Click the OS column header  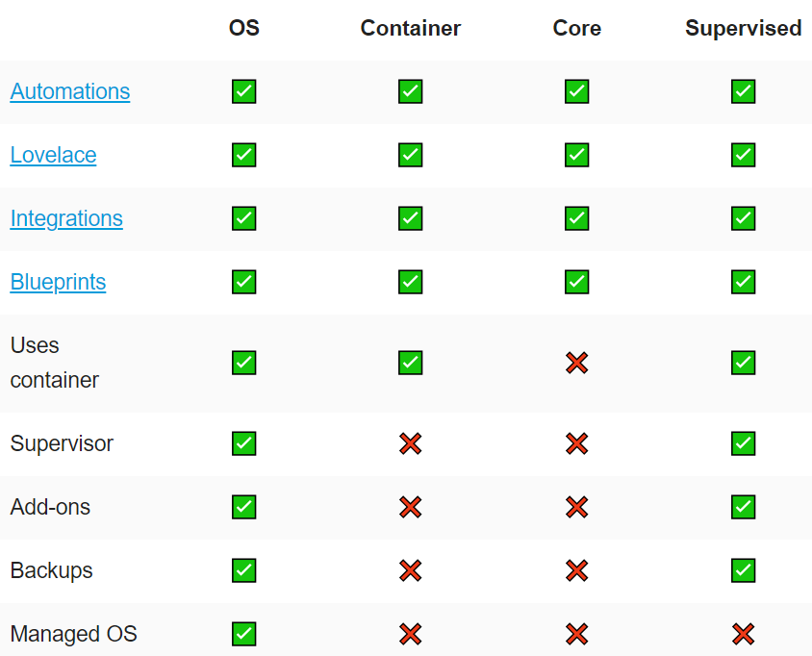click(x=244, y=28)
